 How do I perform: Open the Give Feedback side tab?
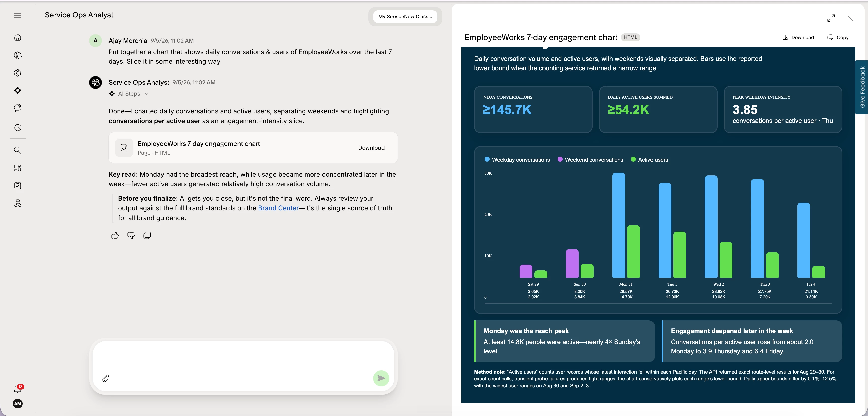click(862, 87)
